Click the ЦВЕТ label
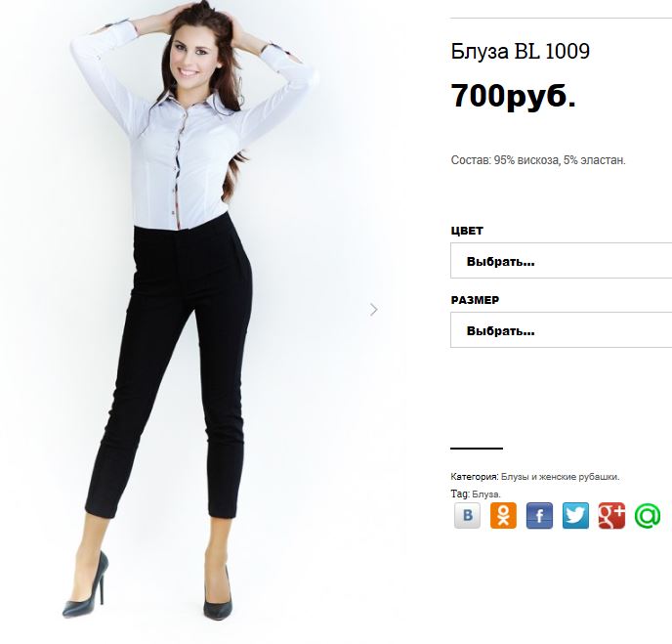 467,231
